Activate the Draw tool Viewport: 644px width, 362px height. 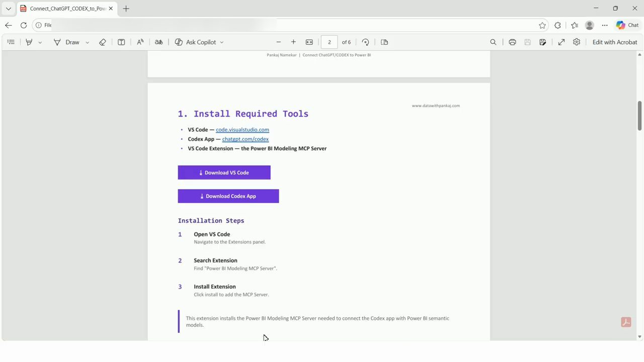(66, 42)
